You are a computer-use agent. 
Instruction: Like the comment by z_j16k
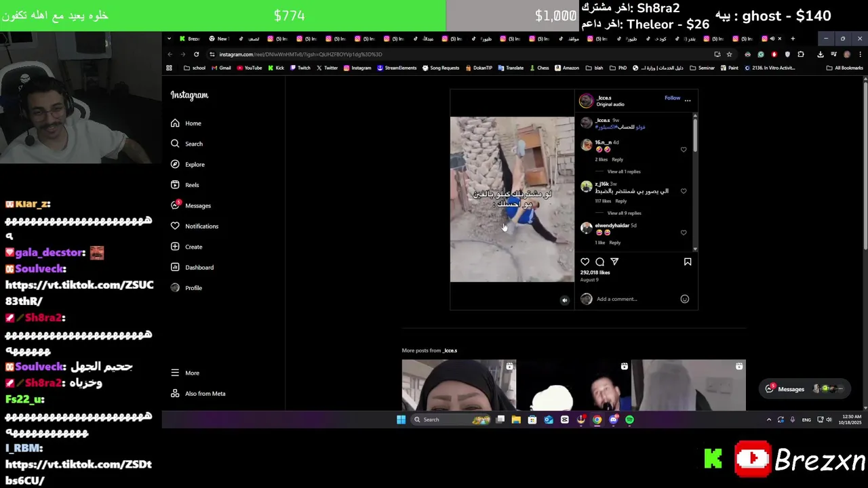pos(684,191)
